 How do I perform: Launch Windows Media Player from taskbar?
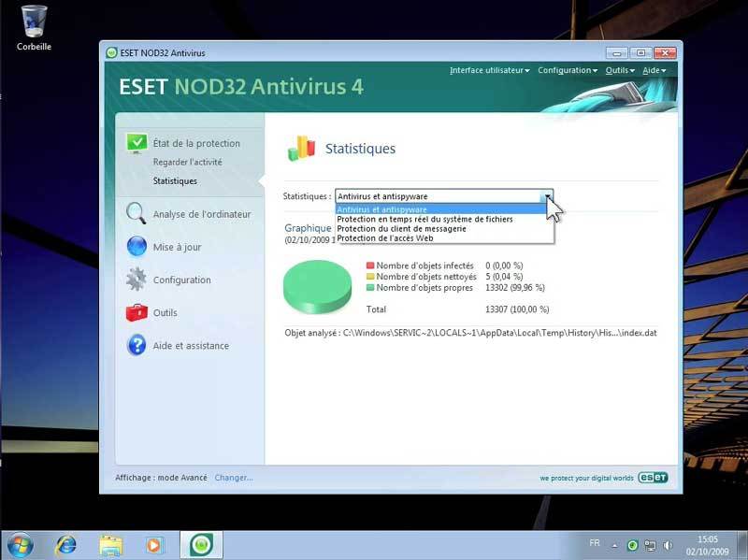click(x=153, y=545)
